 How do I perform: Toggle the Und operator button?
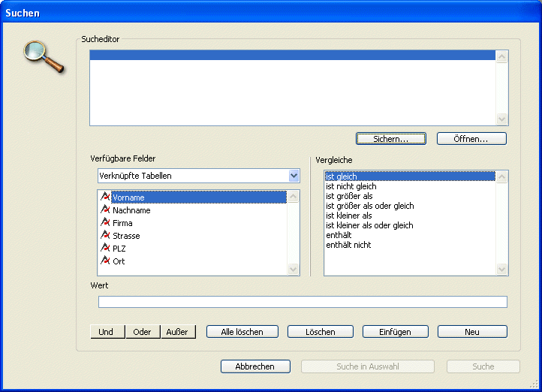click(107, 331)
